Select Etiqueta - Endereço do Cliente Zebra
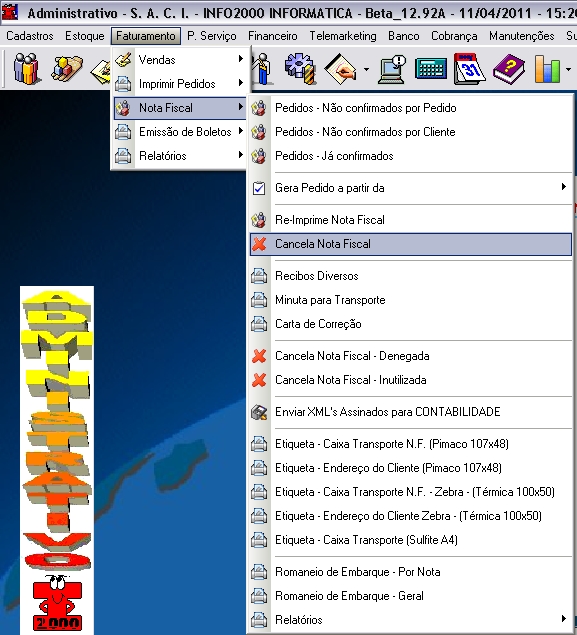The height and width of the screenshot is (635, 577). [411, 516]
